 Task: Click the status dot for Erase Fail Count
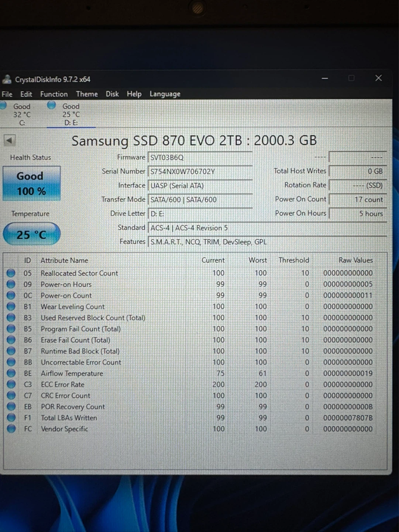tap(11, 340)
